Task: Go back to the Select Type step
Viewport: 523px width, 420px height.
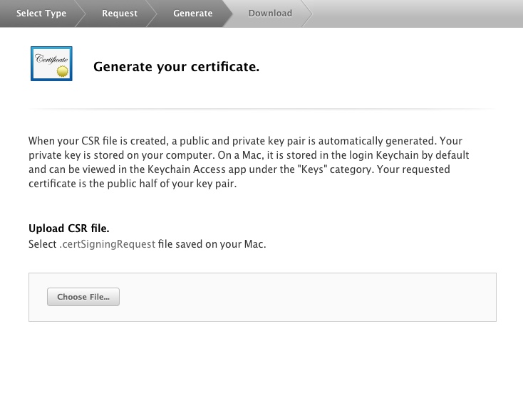Action: coord(41,14)
